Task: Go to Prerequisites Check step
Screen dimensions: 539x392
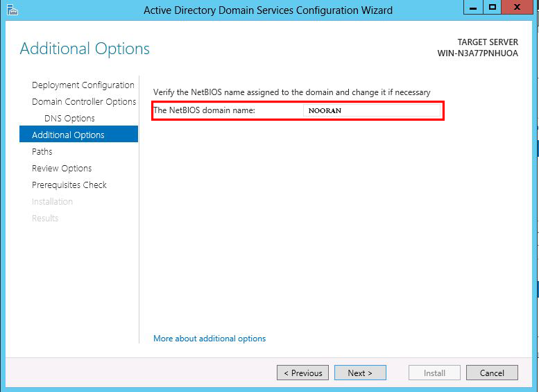Action: click(69, 185)
